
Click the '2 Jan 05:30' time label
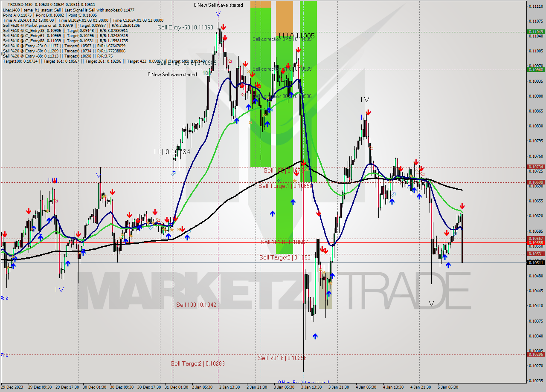202,387
